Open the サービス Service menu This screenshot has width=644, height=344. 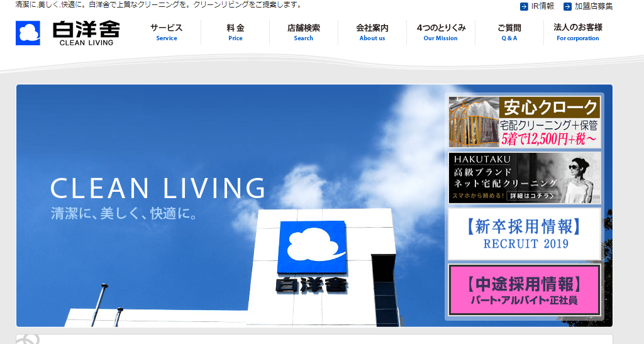(x=167, y=32)
